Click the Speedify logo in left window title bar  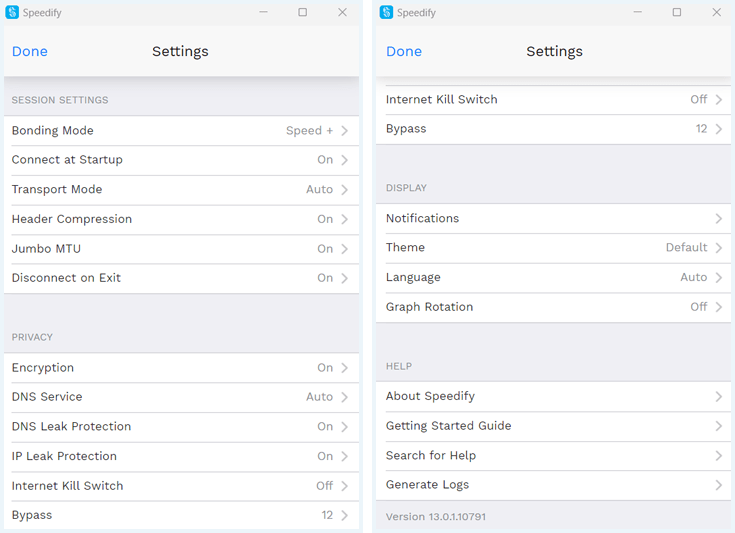pos(12,12)
